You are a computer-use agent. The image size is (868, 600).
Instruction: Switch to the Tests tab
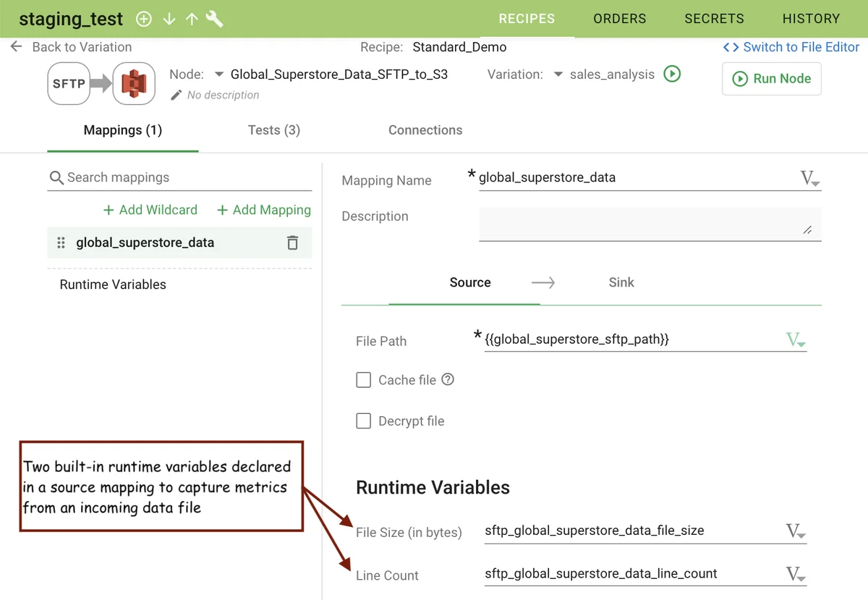coord(273,130)
